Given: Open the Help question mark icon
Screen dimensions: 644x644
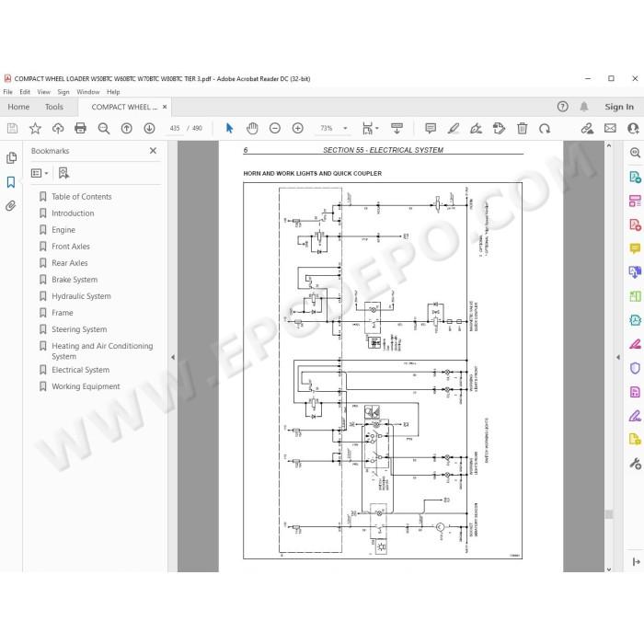Looking at the screenshot, I should tap(563, 107).
